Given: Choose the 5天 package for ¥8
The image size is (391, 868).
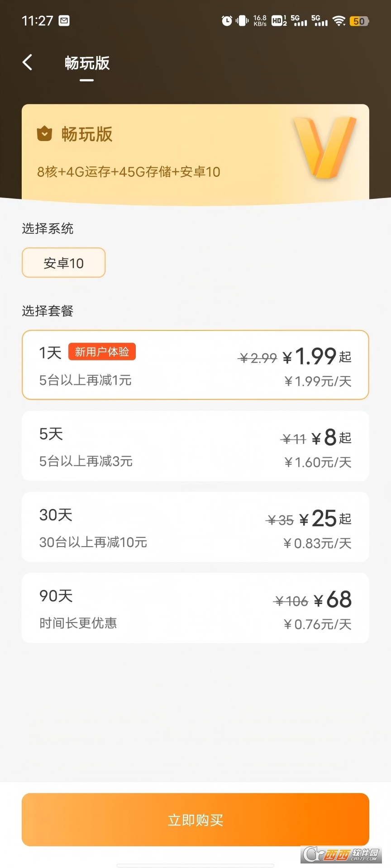Looking at the screenshot, I should (x=195, y=446).
